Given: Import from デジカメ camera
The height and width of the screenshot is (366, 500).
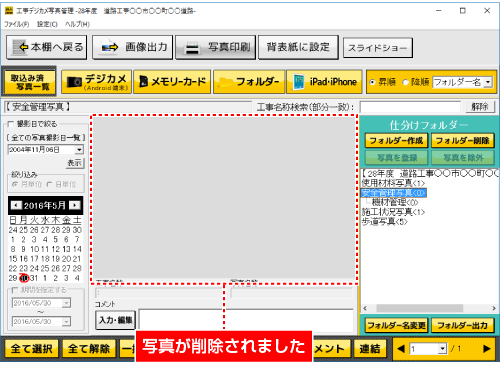Looking at the screenshot, I should tap(97, 82).
